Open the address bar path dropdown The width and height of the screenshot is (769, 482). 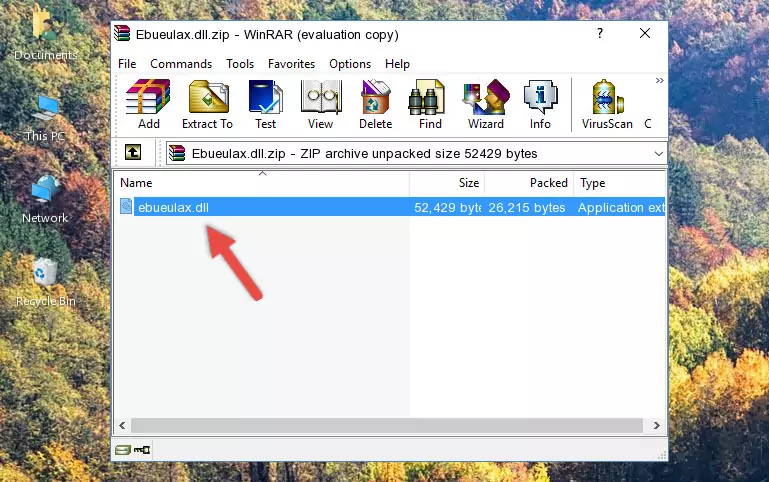659,154
